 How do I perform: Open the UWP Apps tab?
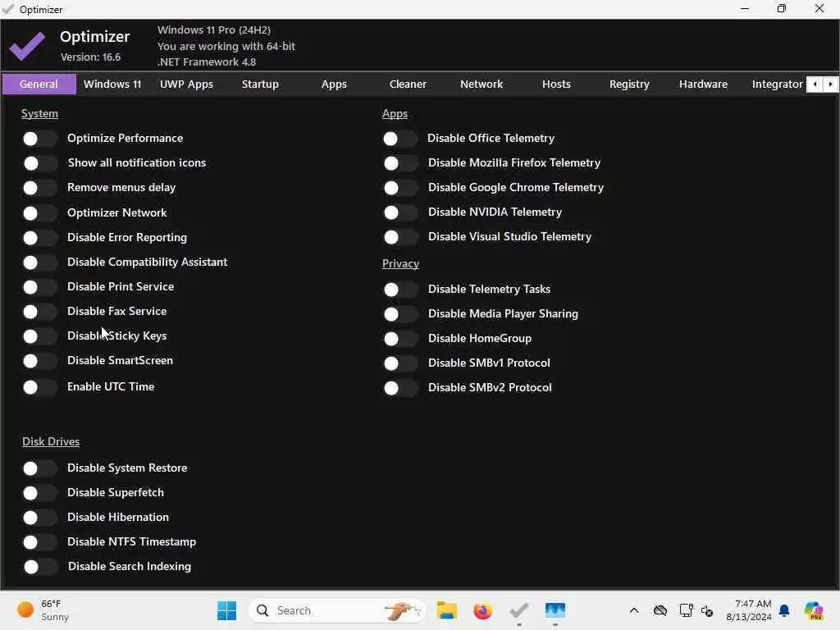click(x=186, y=84)
